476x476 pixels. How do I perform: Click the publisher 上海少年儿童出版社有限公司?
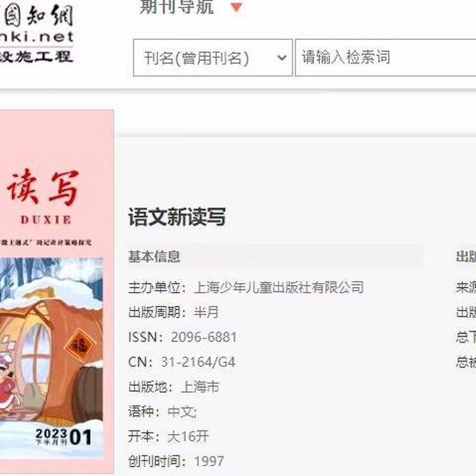coord(279,287)
